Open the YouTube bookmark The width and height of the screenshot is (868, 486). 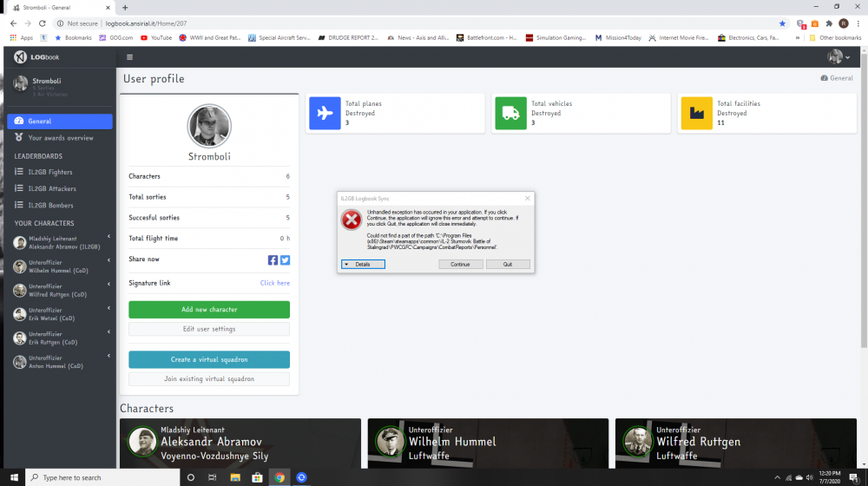point(156,37)
